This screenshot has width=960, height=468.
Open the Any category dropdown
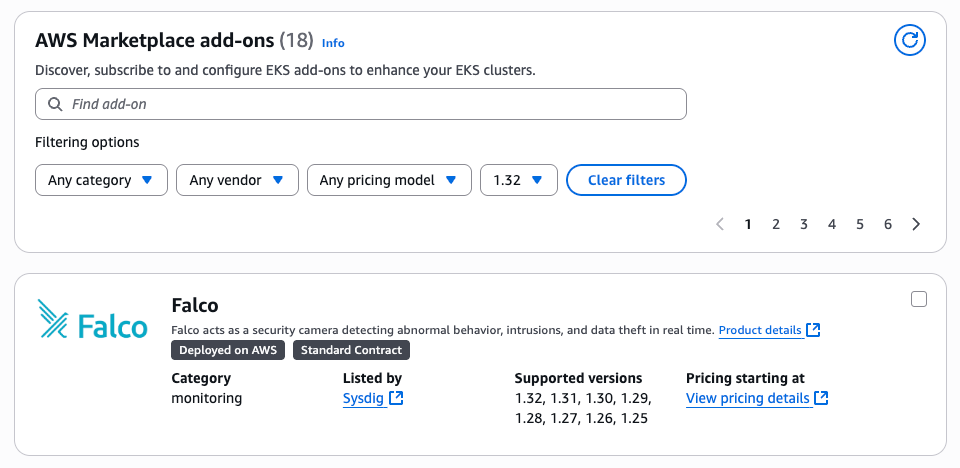(x=101, y=180)
